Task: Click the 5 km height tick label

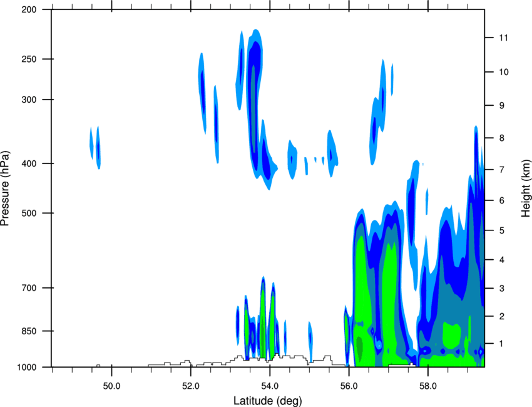Action: [502, 230]
